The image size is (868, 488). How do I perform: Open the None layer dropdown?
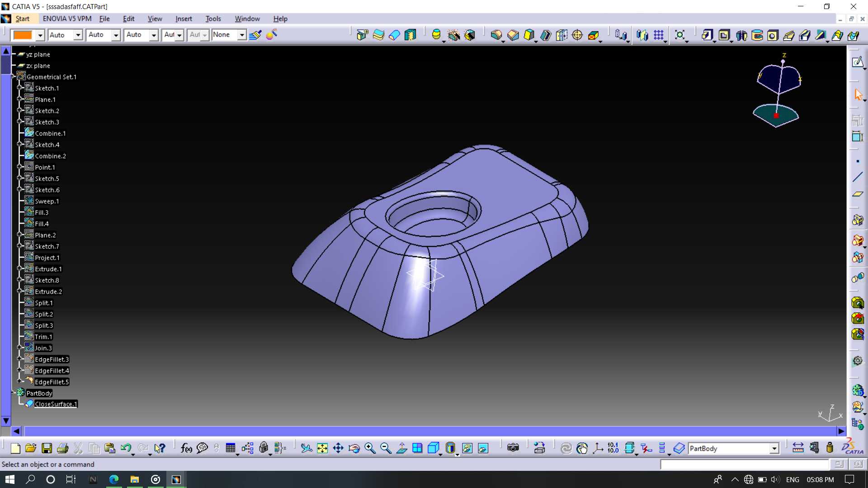242,35
